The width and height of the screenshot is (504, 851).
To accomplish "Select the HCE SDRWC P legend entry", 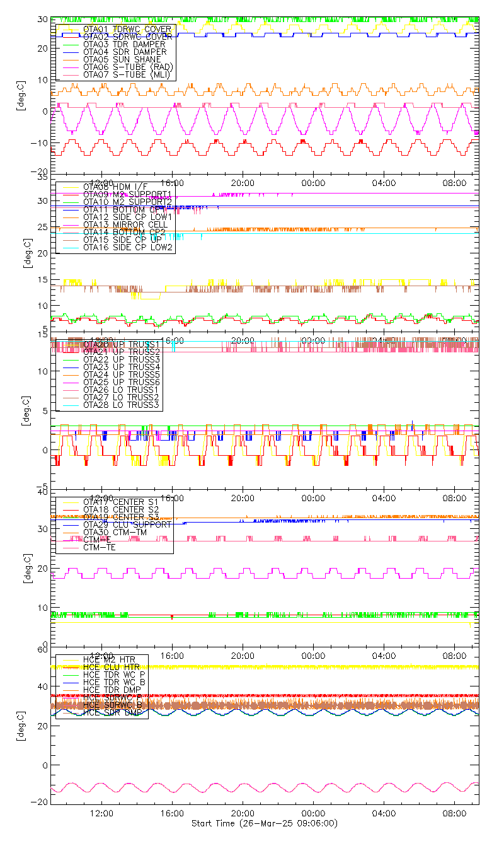I will 113,698.
